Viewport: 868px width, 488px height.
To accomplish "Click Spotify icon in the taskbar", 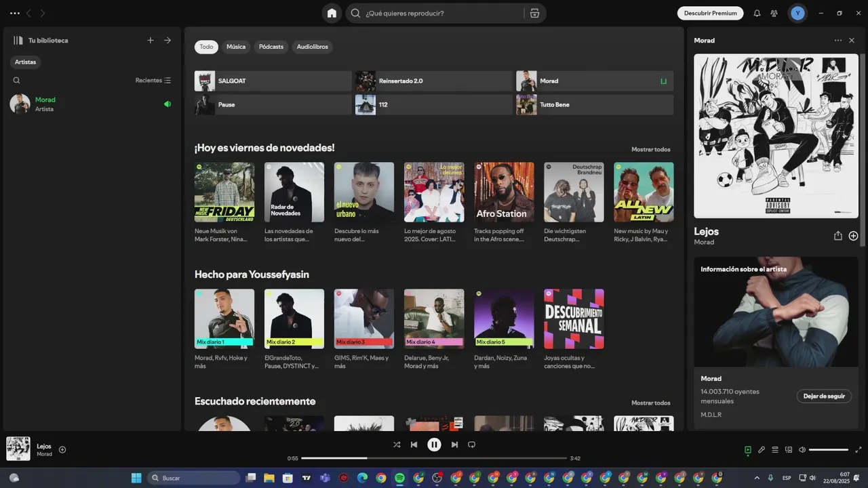I will [x=399, y=478].
